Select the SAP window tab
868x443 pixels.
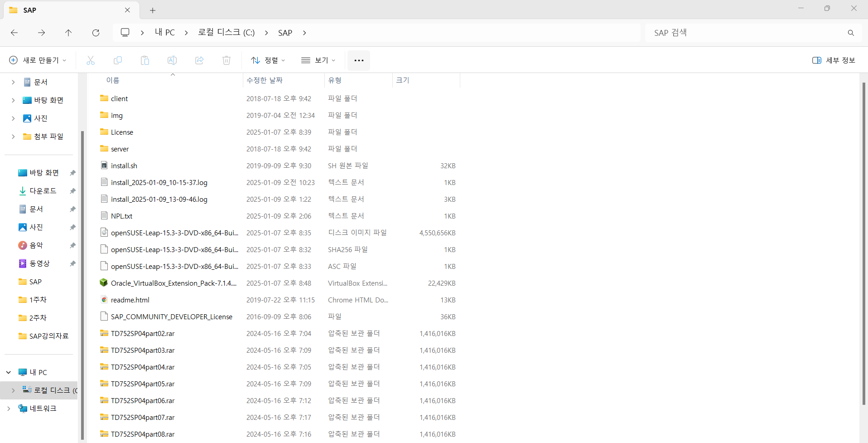71,10
